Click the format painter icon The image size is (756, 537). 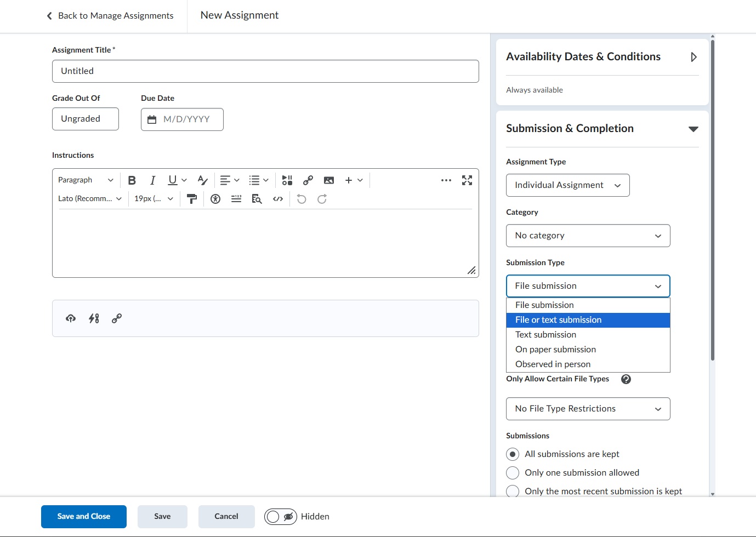(192, 199)
